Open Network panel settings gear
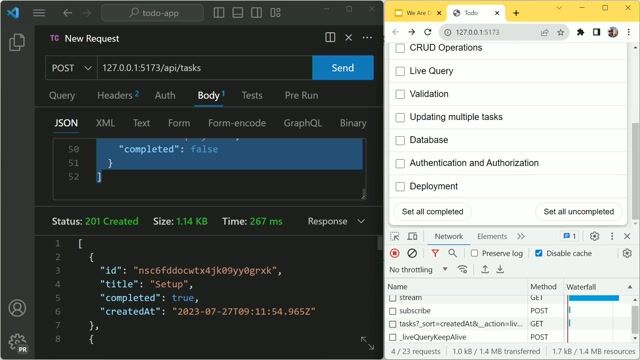 pyautogui.click(x=627, y=253)
